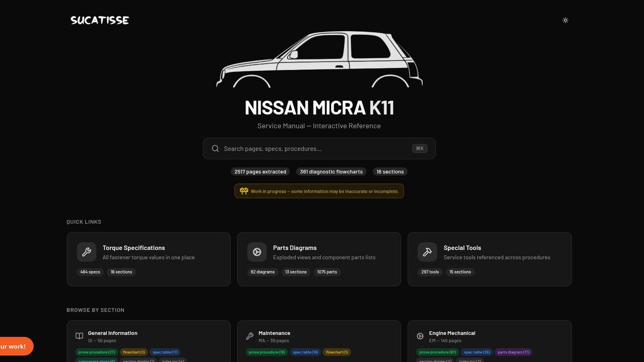Click the gear icon for Parts Diagrams
Screen dimensions: 644x362
tap(257, 252)
